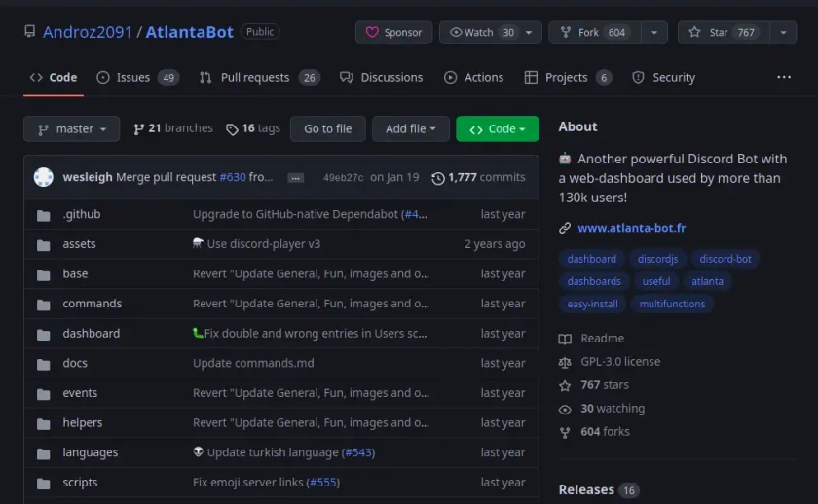
Task: Star the AtlantaBot repository
Action: (x=724, y=32)
